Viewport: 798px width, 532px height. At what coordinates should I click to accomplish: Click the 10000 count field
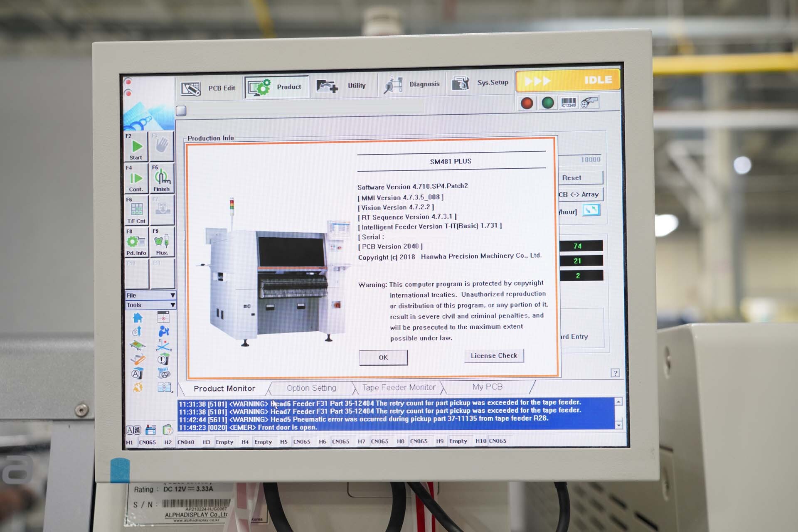point(580,160)
